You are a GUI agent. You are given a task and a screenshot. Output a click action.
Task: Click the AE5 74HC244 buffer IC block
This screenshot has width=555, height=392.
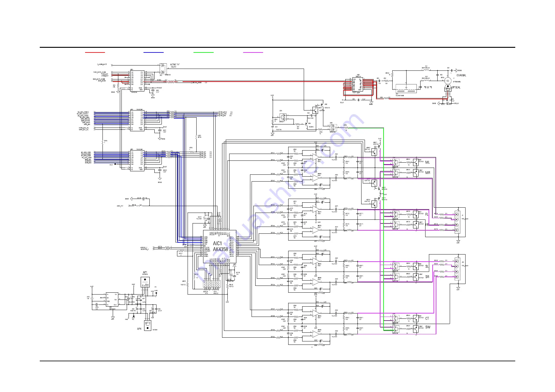point(137,161)
